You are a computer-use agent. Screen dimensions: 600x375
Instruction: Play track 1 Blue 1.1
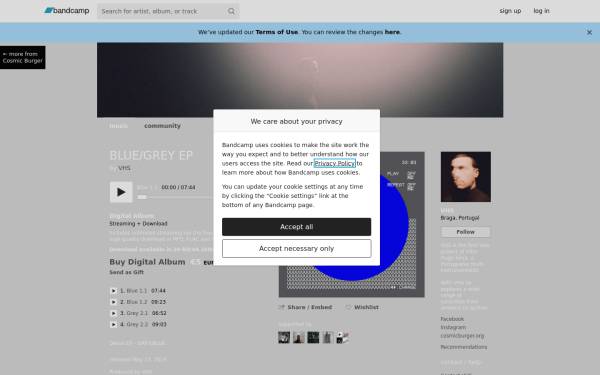[113, 291]
